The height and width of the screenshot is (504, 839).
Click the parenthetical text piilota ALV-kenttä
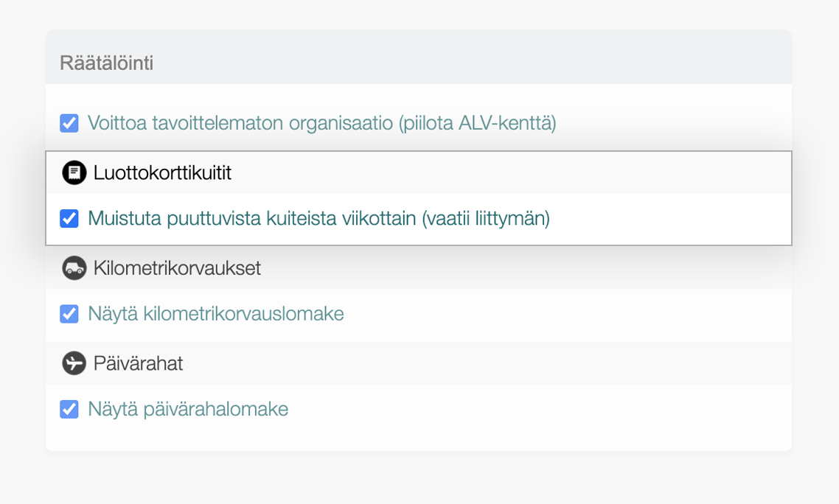(477, 123)
